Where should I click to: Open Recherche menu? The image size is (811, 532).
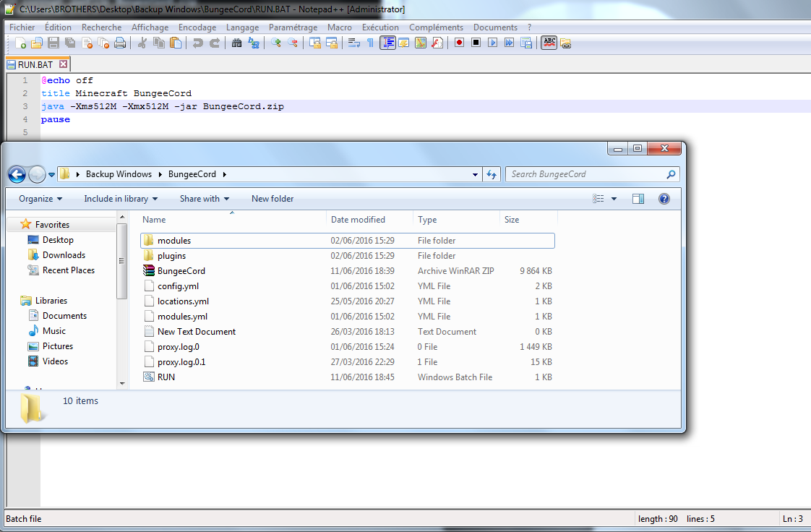click(101, 27)
